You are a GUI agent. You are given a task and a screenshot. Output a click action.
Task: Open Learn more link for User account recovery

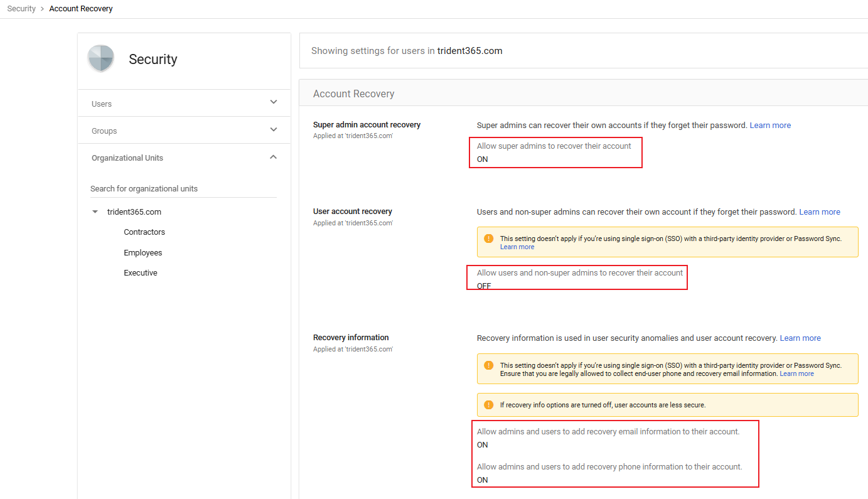pyautogui.click(x=819, y=212)
